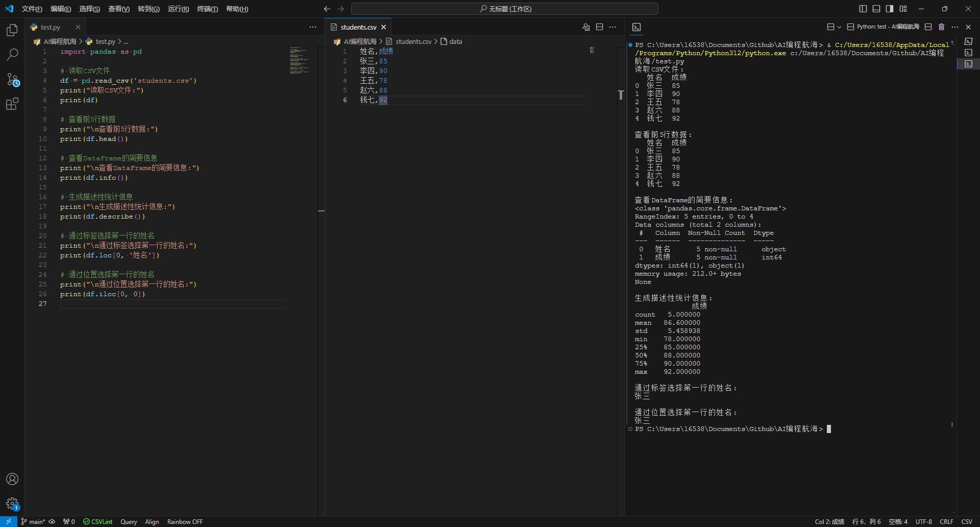Open the UTF-8 encoding selector
Viewport: 980px width, 527px height.
pyautogui.click(x=924, y=521)
